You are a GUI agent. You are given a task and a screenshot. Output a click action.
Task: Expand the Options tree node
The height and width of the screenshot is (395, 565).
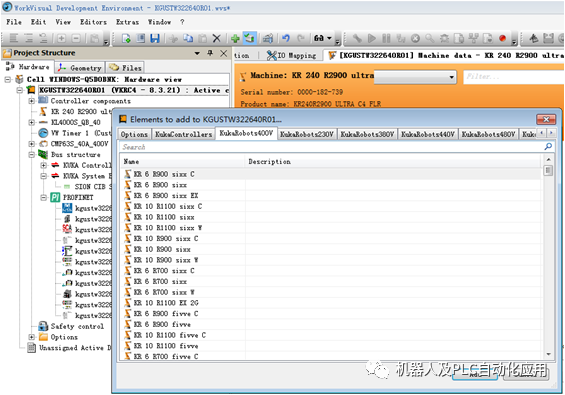(32, 337)
